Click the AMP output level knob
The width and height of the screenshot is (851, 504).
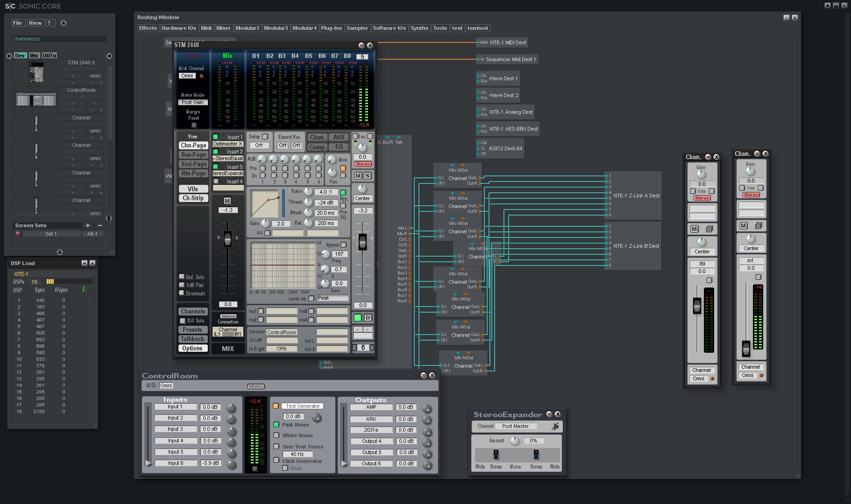(x=426, y=408)
